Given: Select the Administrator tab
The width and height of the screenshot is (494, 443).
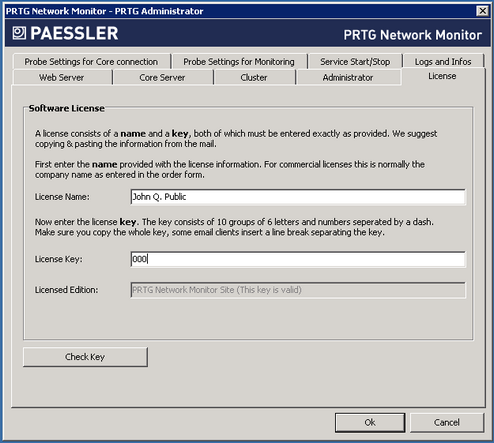Looking at the screenshot, I should (x=348, y=78).
